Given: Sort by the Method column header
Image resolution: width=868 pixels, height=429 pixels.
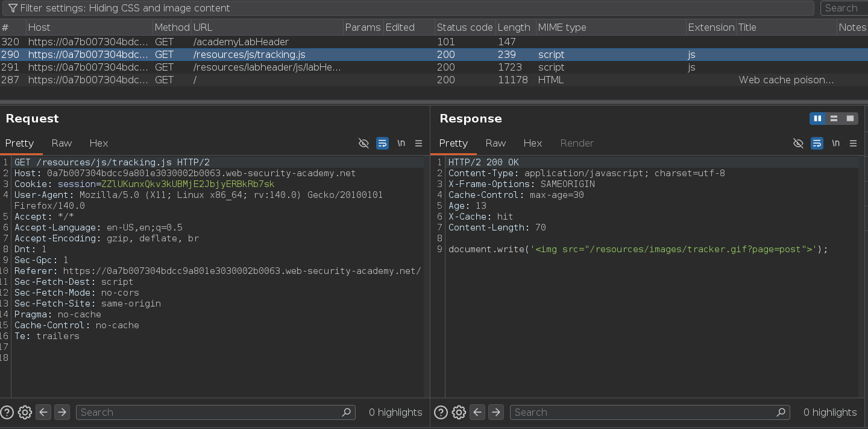Looking at the screenshot, I should click(x=172, y=27).
